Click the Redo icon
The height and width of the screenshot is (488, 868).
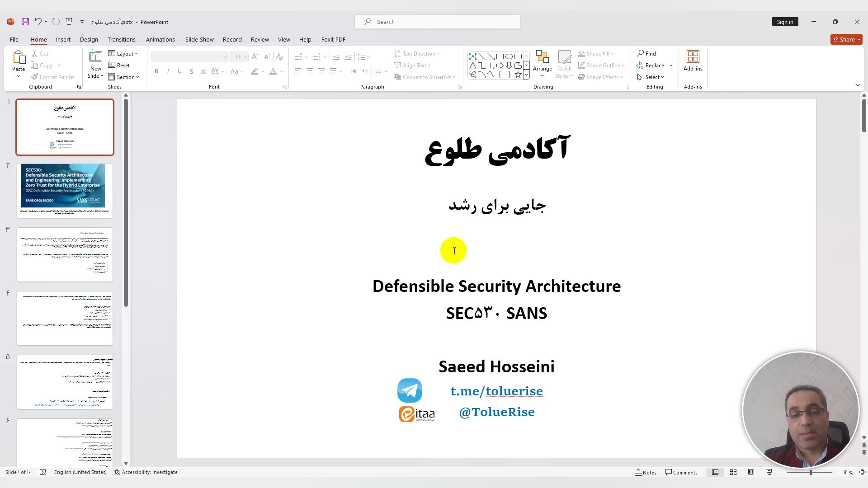56,22
